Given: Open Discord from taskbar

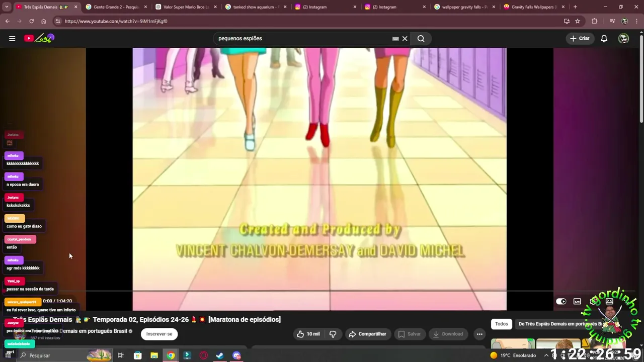Looking at the screenshot, I should pyautogui.click(x=236, y=355).
